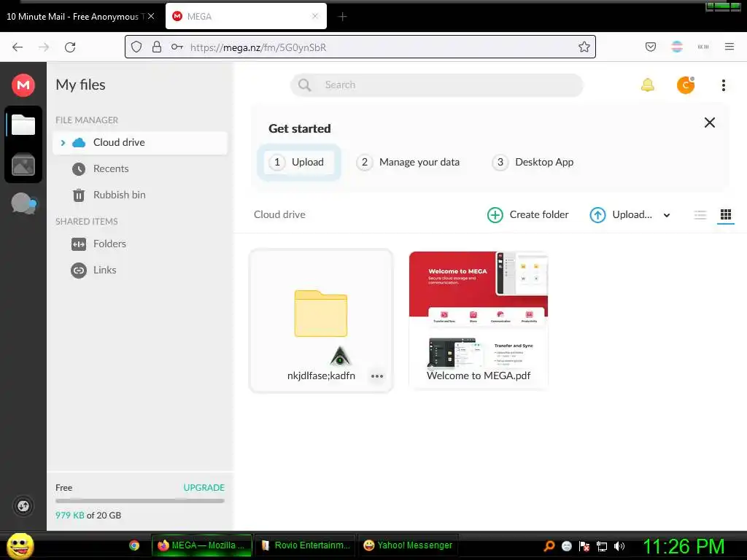Click the MEGA logo in sidebar
Viewport: 747px width, 560px height.
[x=23, y=85]
